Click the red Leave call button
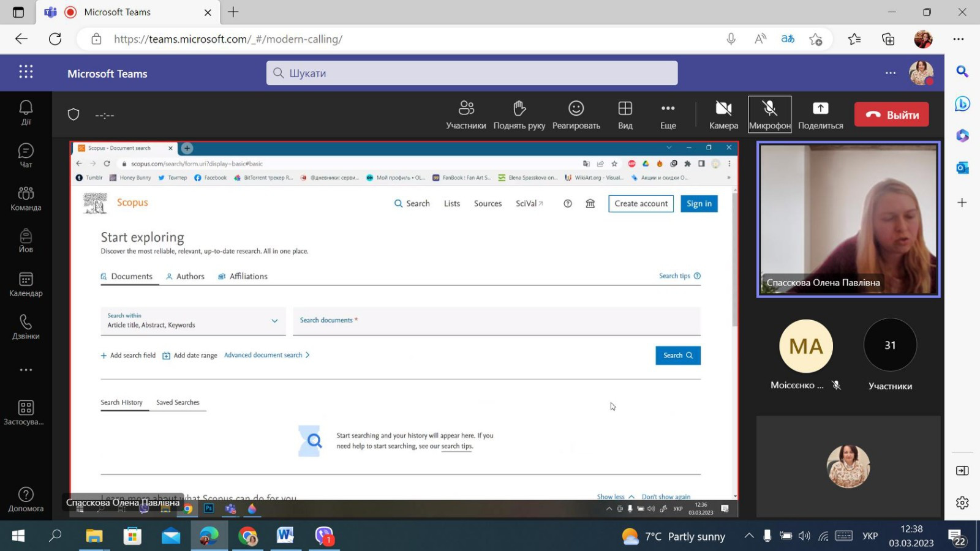The height and width of the screenshot is (551, 980). [891, 114]
